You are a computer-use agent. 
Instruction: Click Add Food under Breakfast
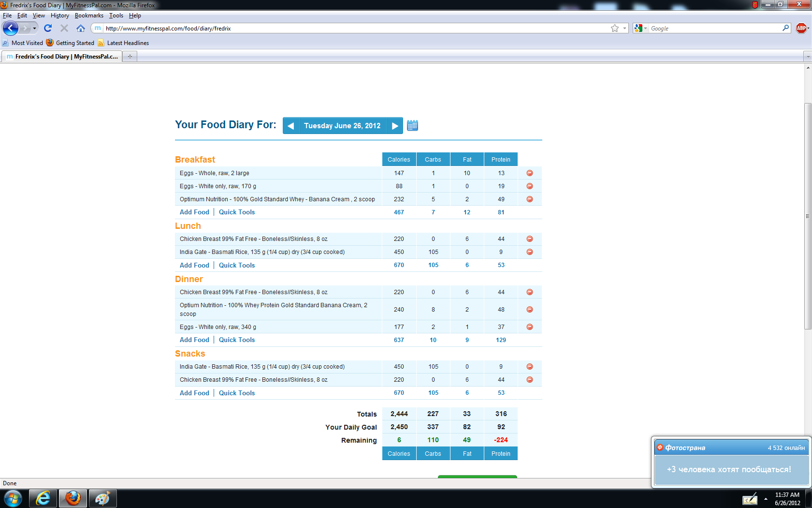[194, 212]
